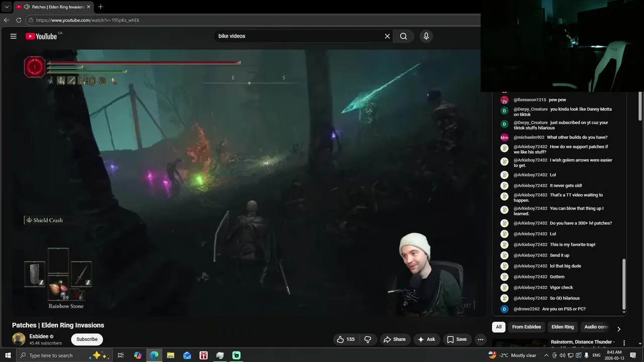
Task: Switch to Microsoft Edge taskbar icon
Action: [154, 355]
